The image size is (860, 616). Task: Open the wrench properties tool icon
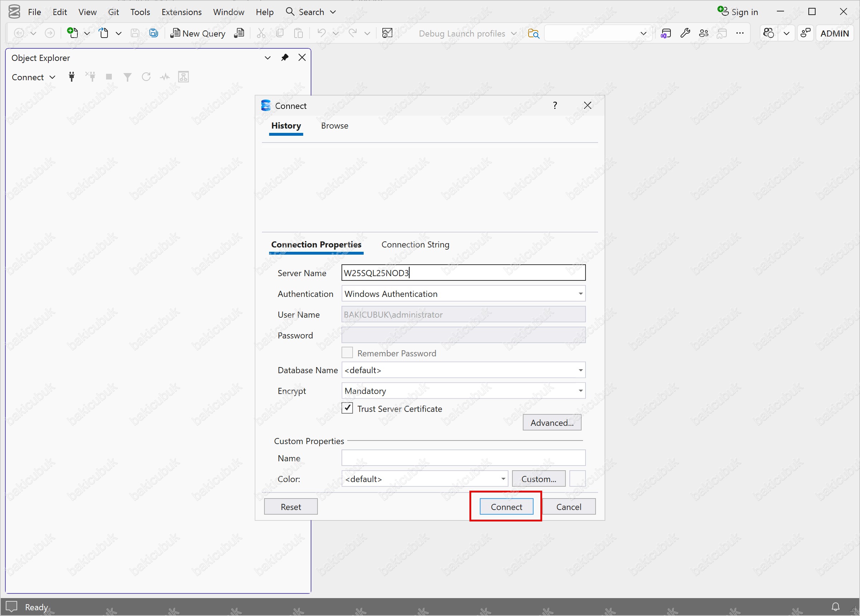[x=685, y=33]
